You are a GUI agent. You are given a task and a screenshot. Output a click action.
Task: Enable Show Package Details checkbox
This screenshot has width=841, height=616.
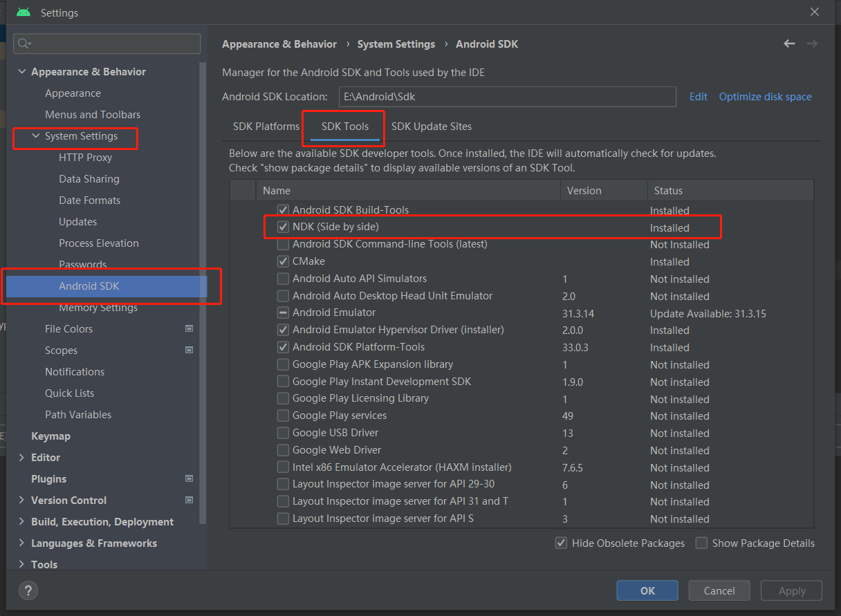701,543
